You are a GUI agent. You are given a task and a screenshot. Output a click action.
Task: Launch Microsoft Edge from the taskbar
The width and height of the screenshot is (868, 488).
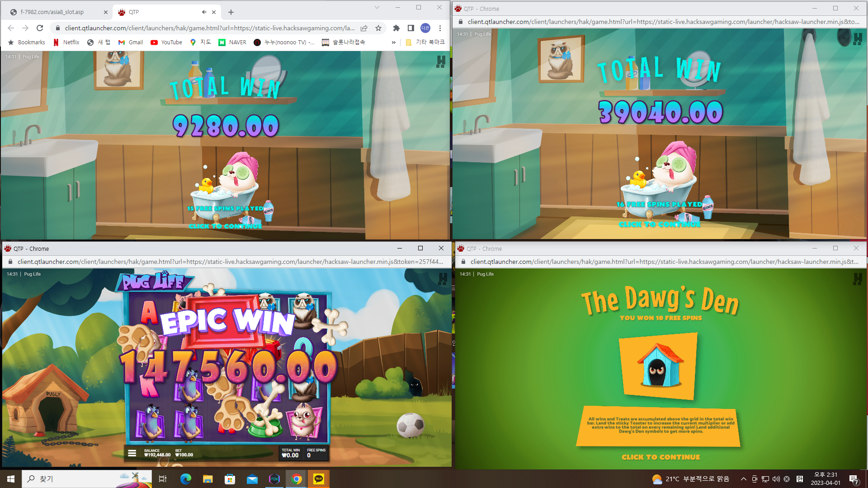[185, 479]
